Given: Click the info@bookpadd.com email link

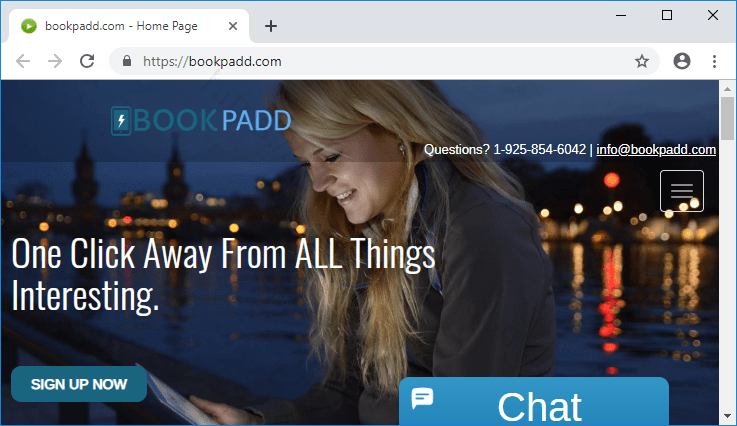Looking at the screenshot, I should coord(656,150).
